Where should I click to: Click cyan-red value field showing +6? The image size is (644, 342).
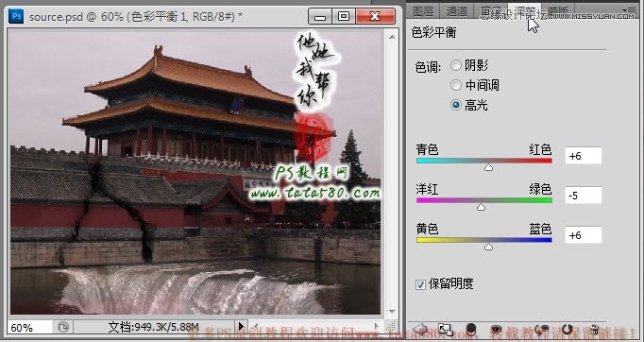pos(584,156)
